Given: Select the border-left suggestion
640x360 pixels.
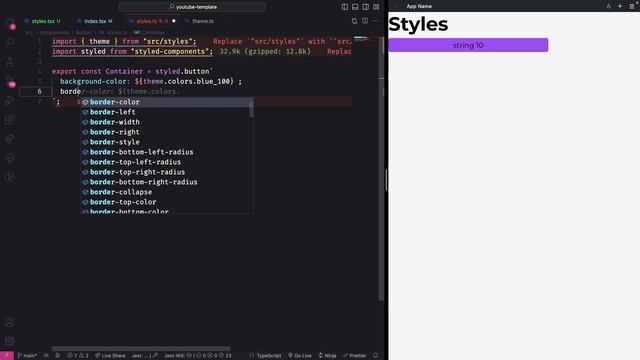Looking at the screenshot, I should pos(167,112).
